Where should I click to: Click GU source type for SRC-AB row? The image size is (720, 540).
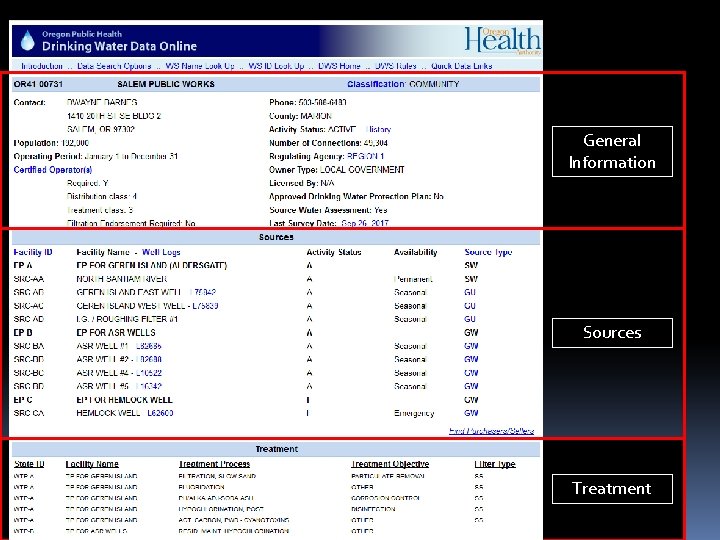point(470,292)
